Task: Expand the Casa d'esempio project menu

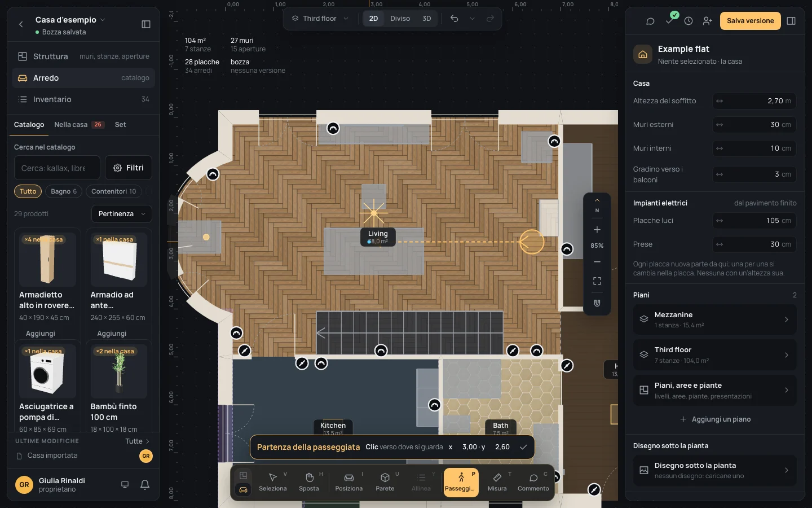Action: click(70, 20)
